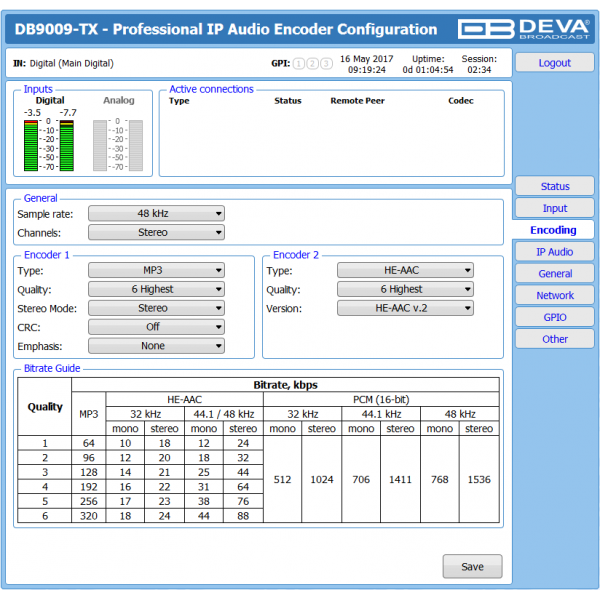Click the PCM cell 1411
This screenshot has width=600, height=600.
click(400, 479)
